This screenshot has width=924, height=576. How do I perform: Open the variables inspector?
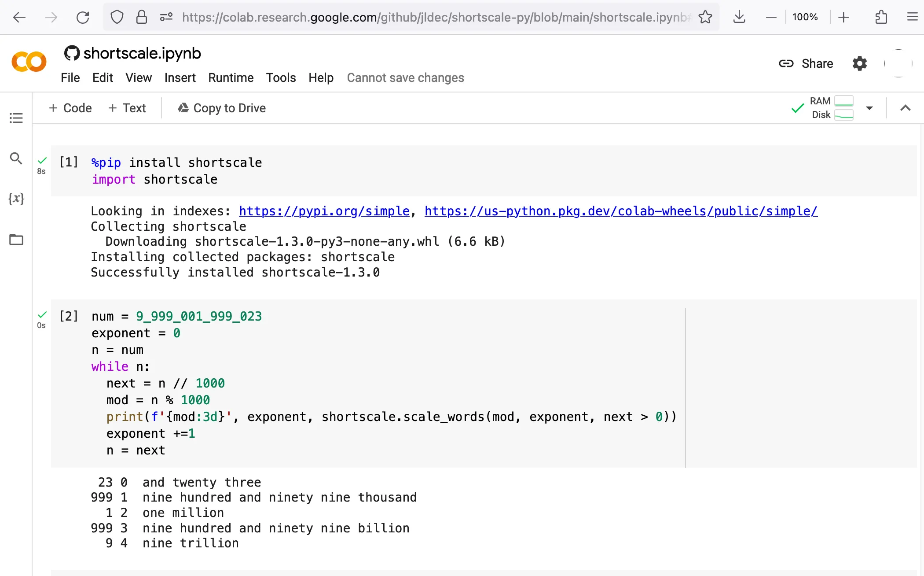point(16,199)
